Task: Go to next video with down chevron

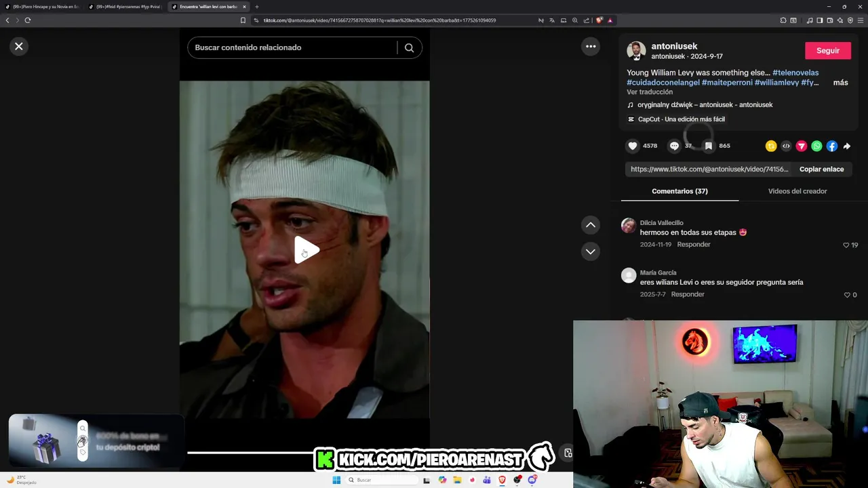Action: tap(591, 251)
